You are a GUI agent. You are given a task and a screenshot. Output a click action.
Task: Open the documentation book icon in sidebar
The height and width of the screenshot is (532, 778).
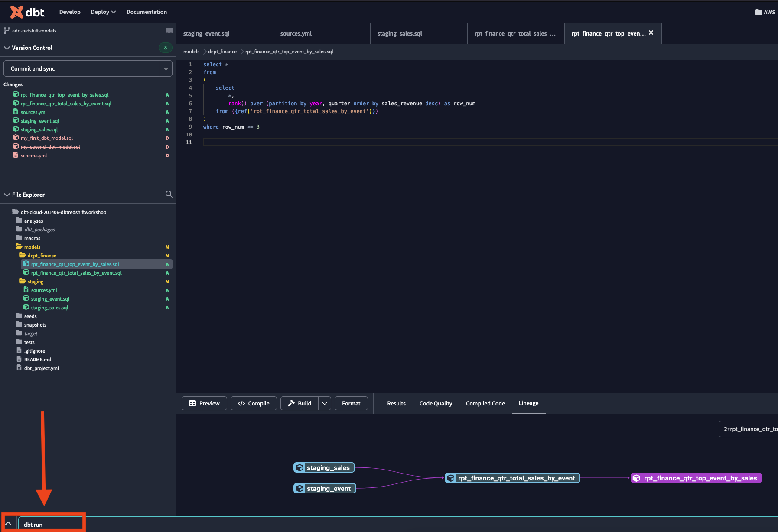169,30
